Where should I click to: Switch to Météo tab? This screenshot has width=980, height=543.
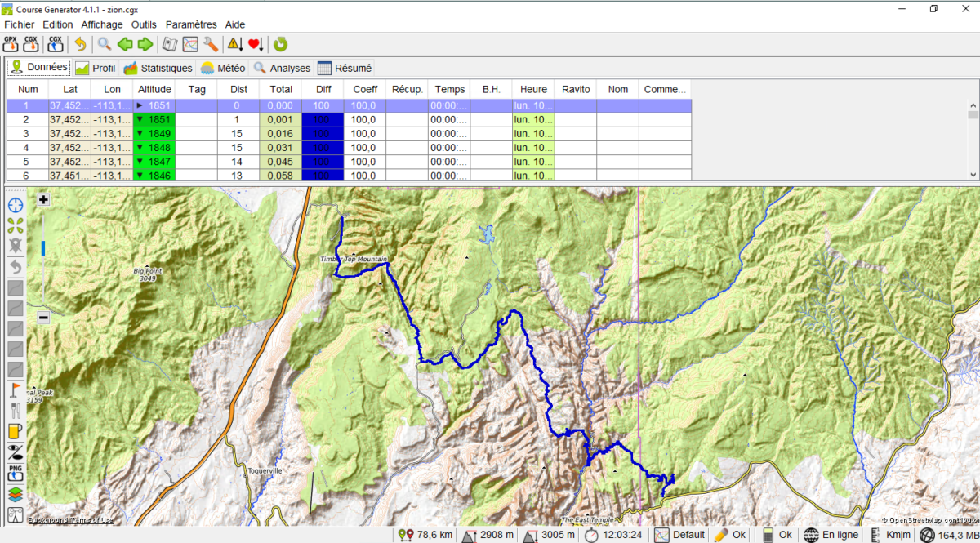pyautogui.click(x=223, y=69)
